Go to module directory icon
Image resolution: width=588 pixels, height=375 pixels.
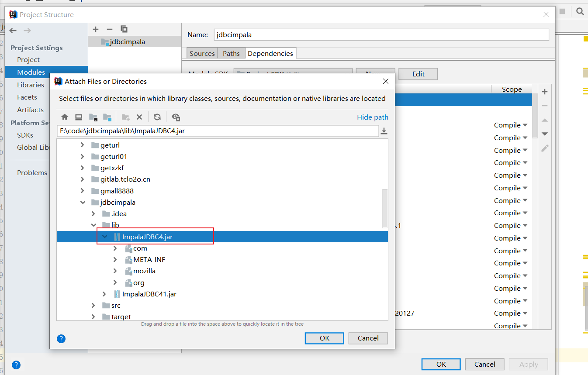(x=107, y=117)
